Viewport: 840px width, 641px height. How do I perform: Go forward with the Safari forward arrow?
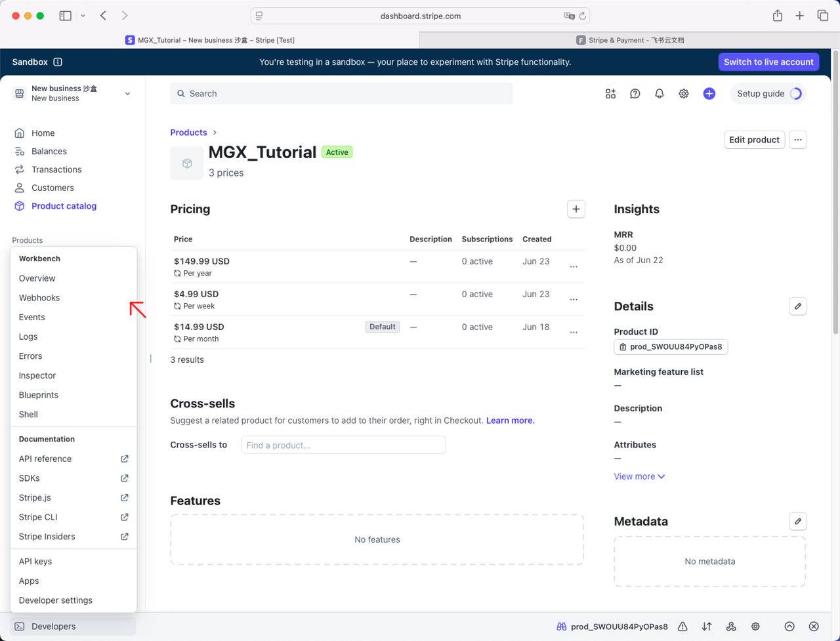125,16
